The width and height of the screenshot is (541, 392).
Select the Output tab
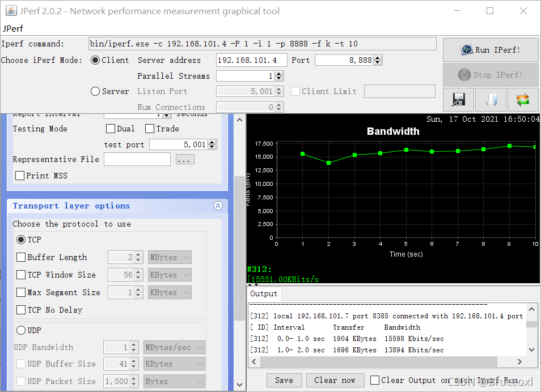click(x=264, y=294)
